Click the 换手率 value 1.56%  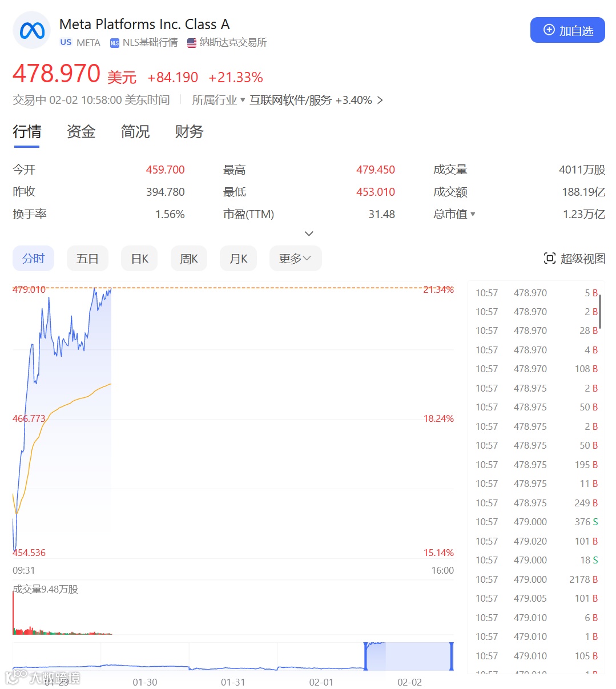pos(170,214)
